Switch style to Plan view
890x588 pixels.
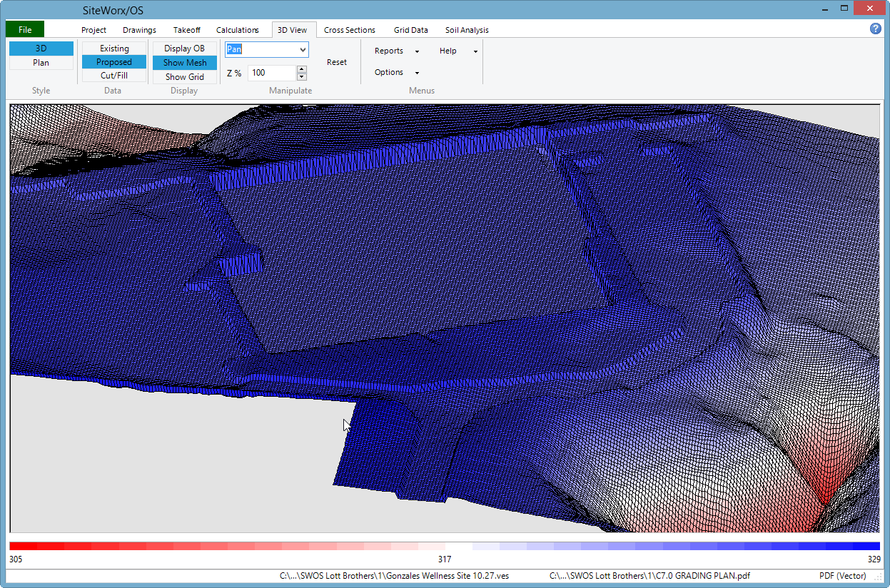click(x=41, y=62)
